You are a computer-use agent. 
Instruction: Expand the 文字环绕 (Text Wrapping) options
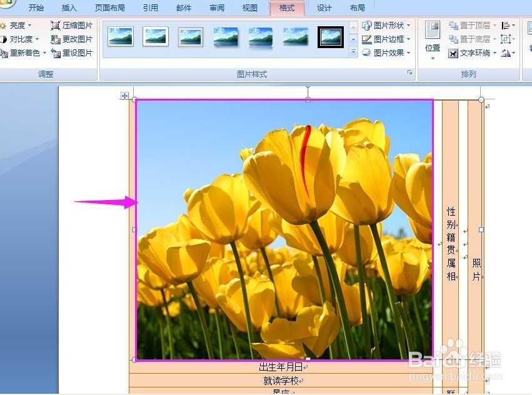(473, 52)
